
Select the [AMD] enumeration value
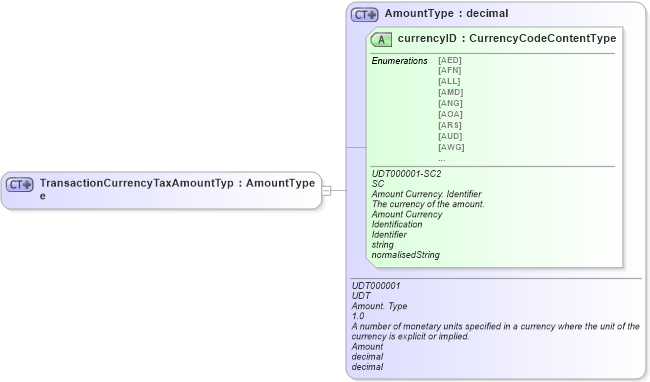451,92
